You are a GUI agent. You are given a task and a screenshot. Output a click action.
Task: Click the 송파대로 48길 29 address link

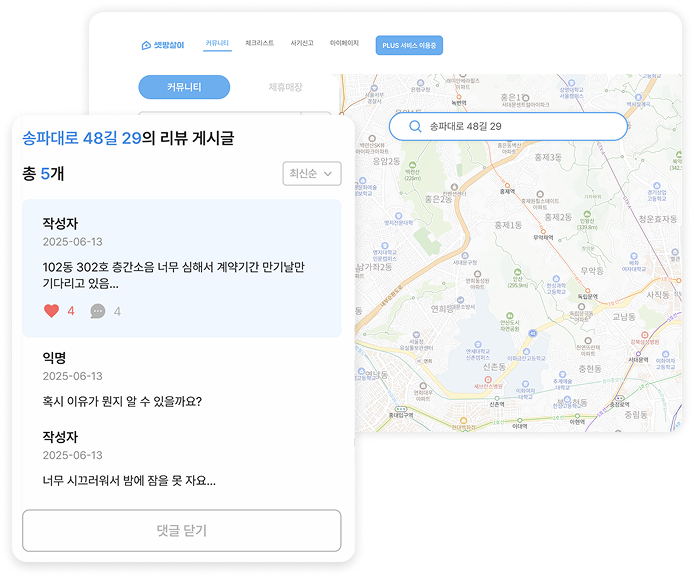click(x=82, y=138)
